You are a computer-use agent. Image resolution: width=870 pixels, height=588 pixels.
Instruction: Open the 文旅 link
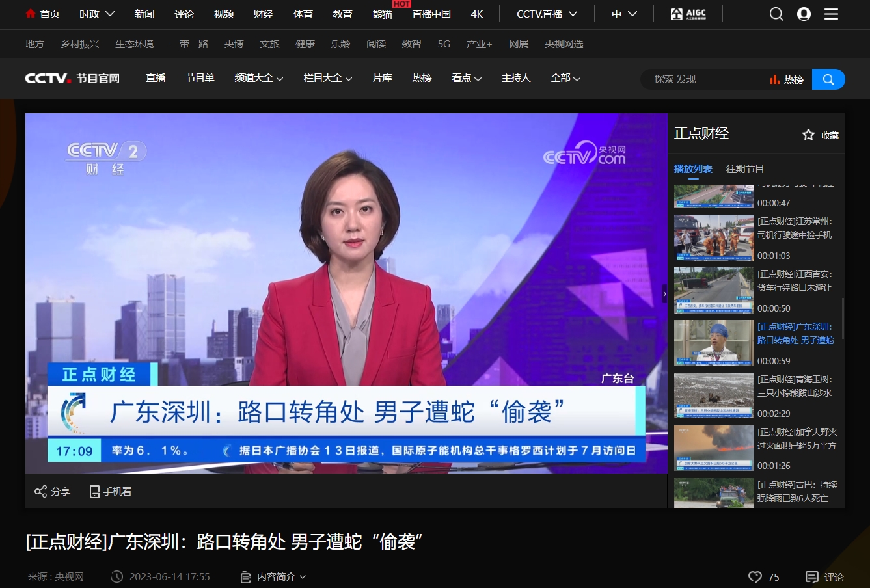(x=269, y=44)
